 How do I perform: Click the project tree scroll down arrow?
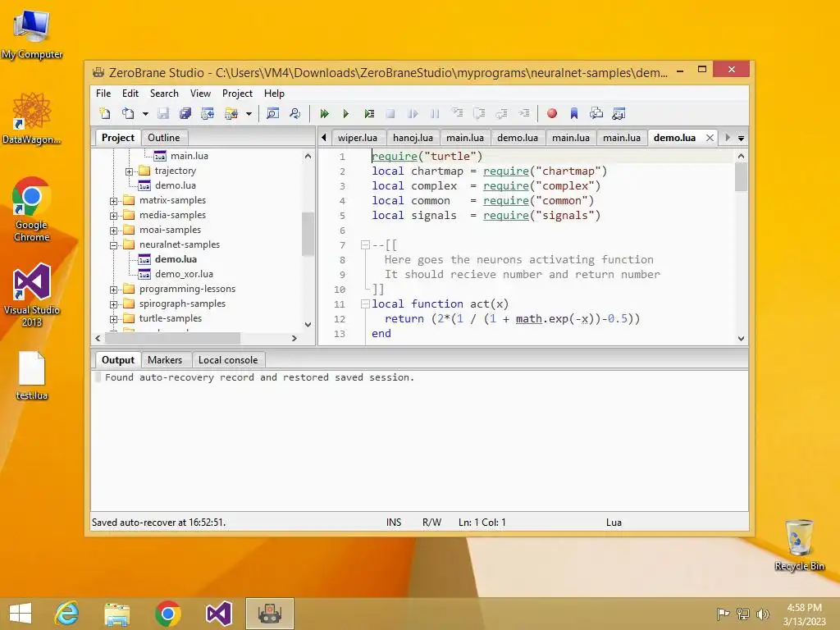308,324
